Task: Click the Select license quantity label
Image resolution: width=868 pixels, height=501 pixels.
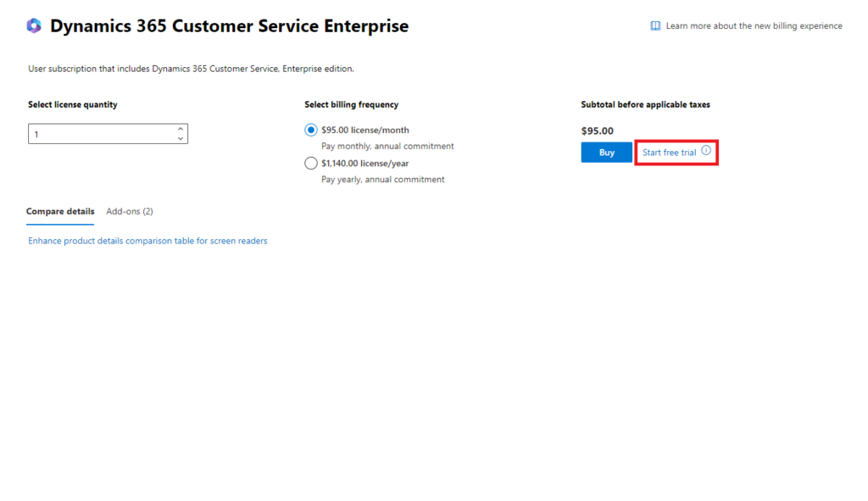Action: point(73,105)
